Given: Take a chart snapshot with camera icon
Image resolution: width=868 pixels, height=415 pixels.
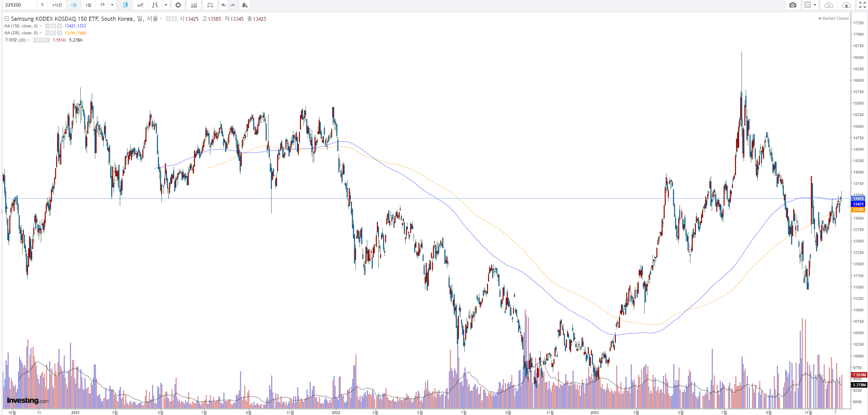Looking at the screenshot, I should tap(792, 5).
